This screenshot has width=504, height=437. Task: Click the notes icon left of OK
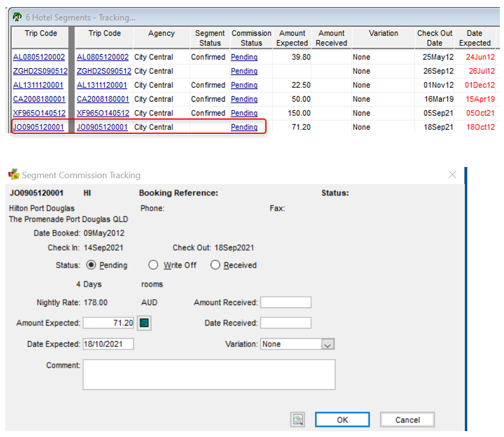pos(297,420)
